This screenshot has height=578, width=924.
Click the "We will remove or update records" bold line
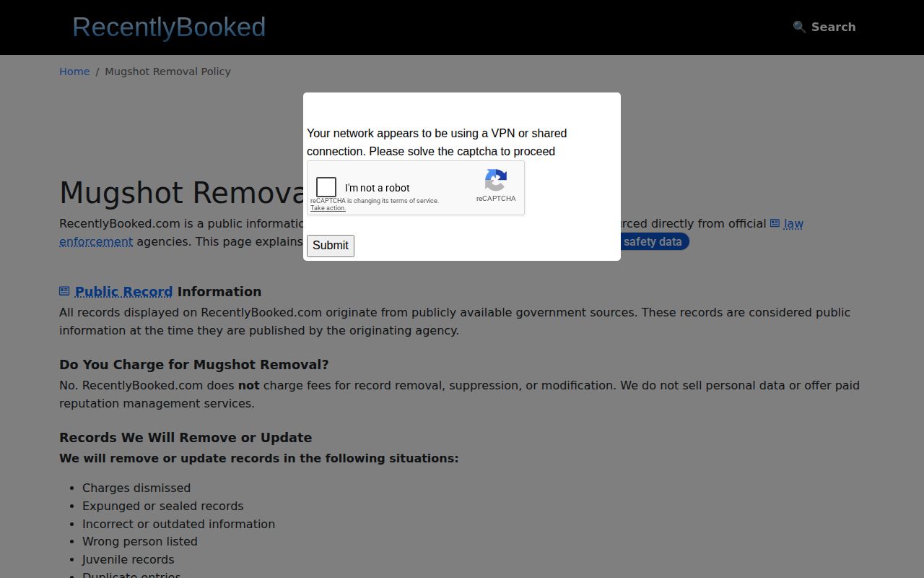click(x=258, y=459)
